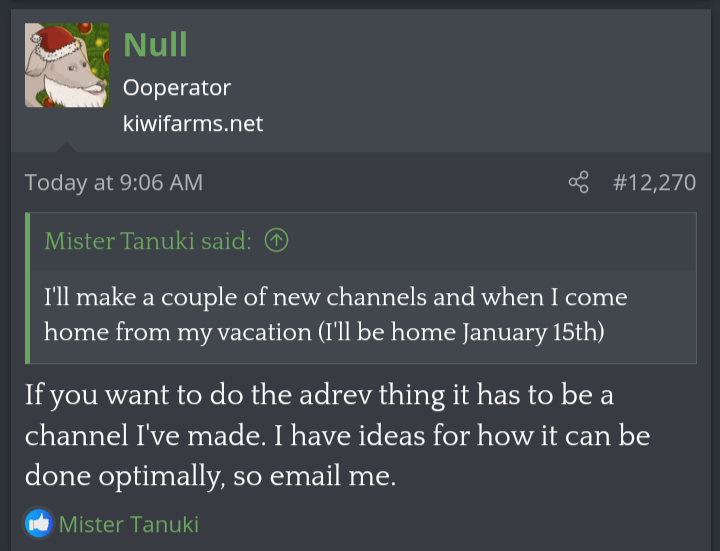Click the "Ooperator" user title
This screenshot has height=551, width=720.
177,88
